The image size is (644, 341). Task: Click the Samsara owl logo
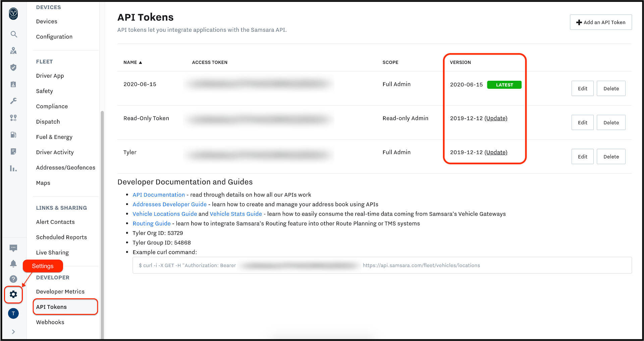click(x=13, y=13)
